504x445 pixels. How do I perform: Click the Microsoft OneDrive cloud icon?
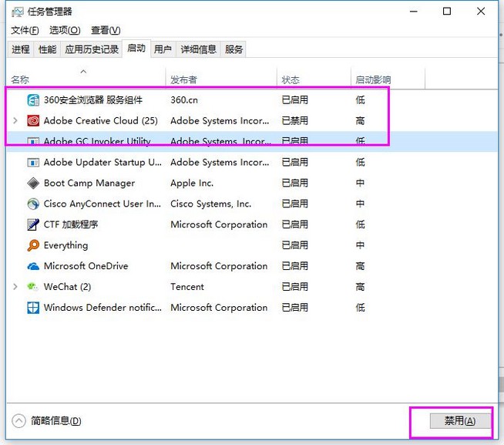coord(33,266)
